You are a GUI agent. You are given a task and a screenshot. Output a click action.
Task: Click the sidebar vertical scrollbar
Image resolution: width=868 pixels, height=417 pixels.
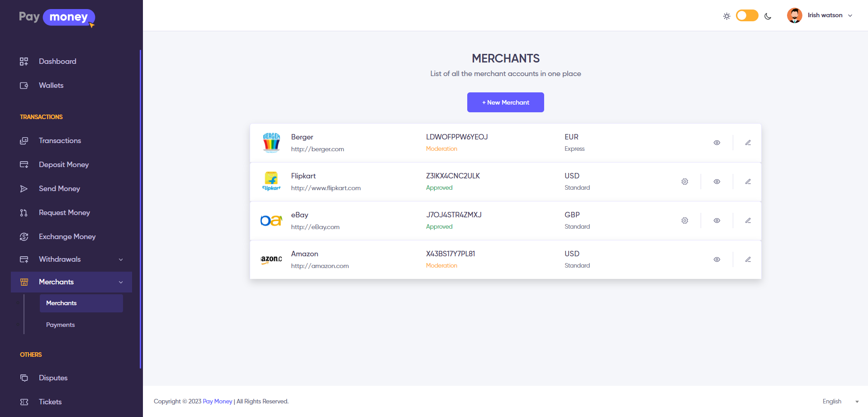pos(140,208)
